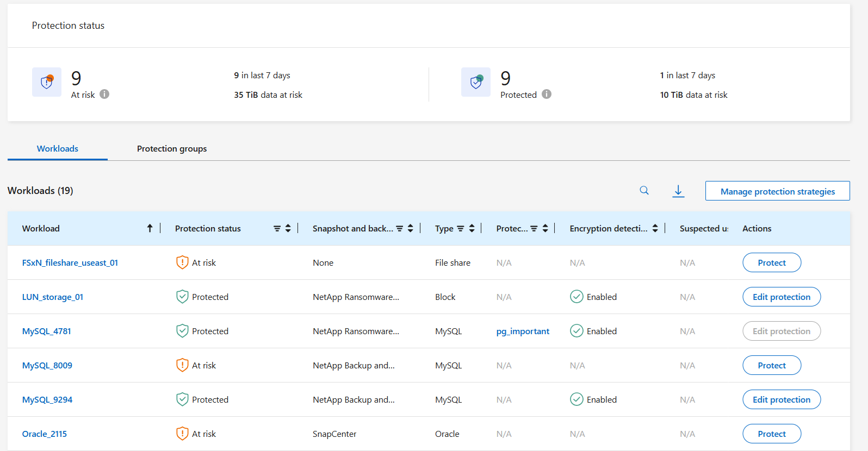This screenshot has width=868, height=451.
Task: Click info icon next to Protected count
Action: click(547, 94)
